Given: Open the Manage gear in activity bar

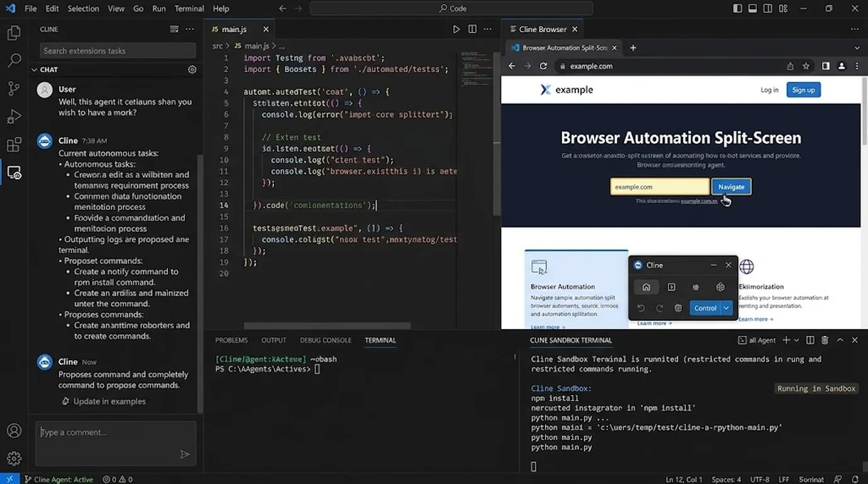Looking at the screenshot, I should click(14, 459).
